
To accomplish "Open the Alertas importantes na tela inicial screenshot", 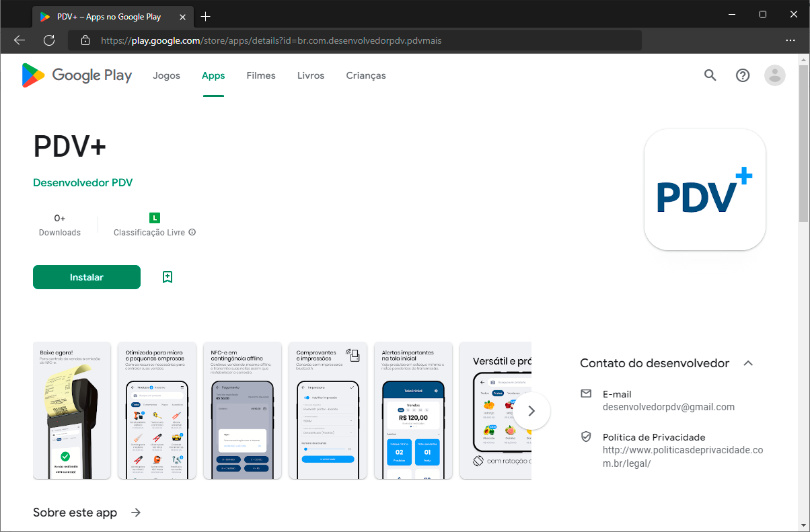I will click(x=414, y=411).
